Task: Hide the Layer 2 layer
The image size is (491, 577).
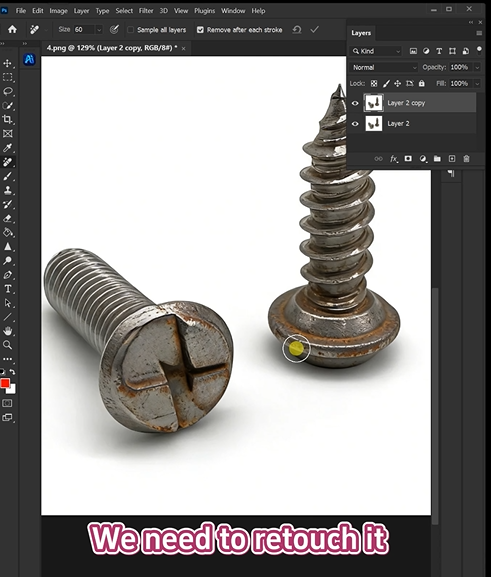Action: [355, 124]
